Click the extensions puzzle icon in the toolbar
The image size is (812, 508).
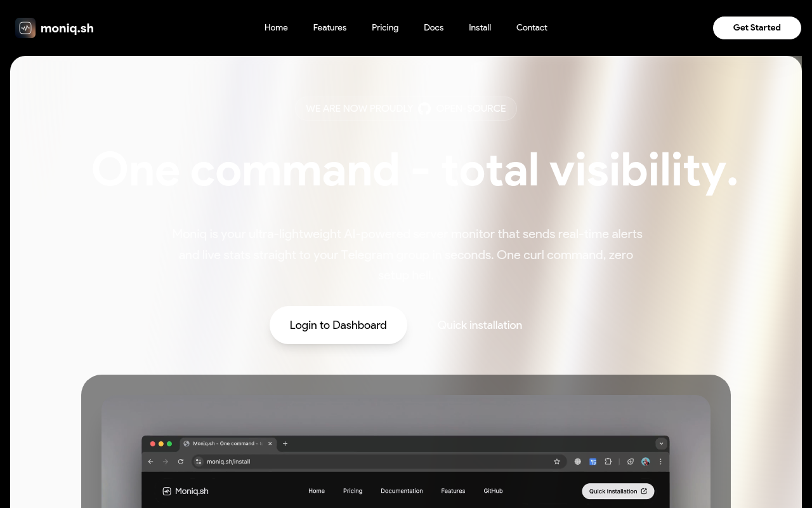(608, 462)
